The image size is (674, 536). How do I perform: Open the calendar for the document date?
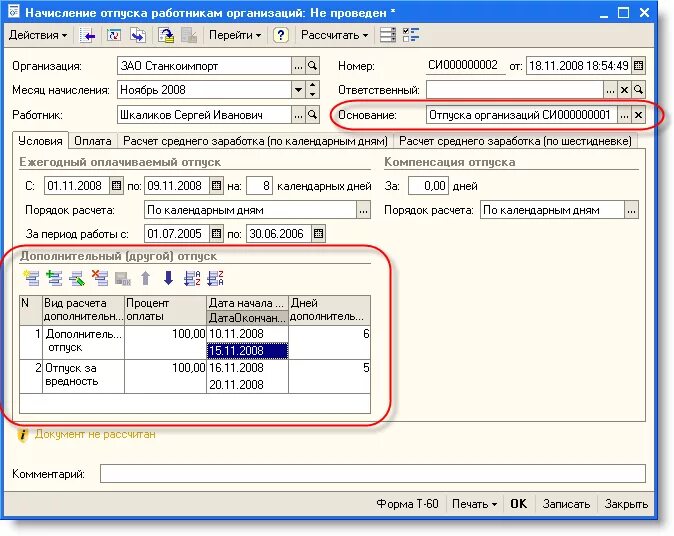pyautogui.click(x=638, y=66)
